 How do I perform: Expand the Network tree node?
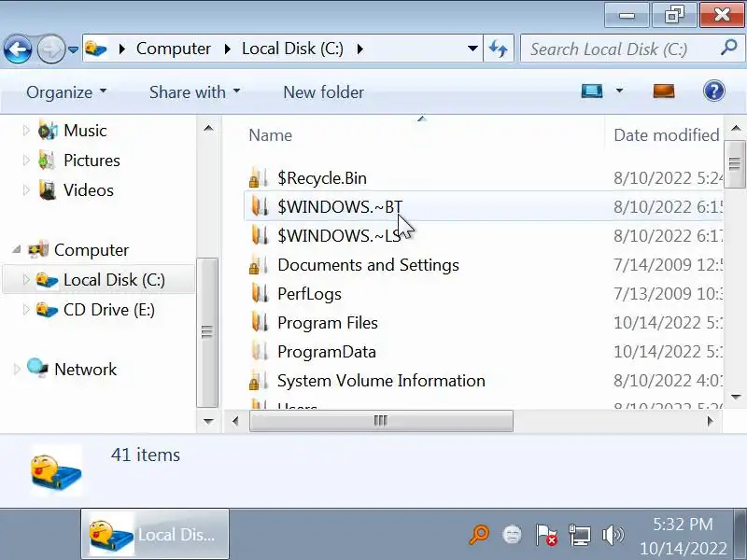tap(16, 370)
